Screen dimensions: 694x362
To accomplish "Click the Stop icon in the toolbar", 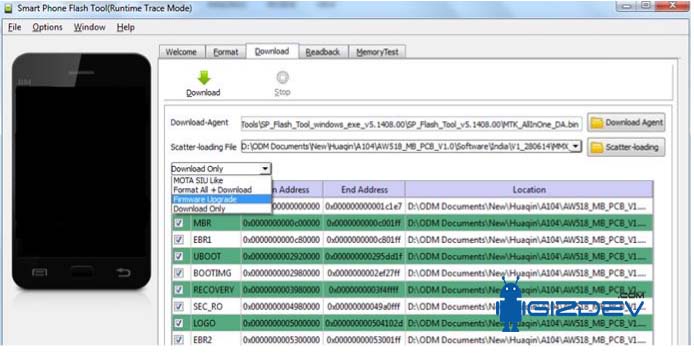I will click(x=282, y=77).
